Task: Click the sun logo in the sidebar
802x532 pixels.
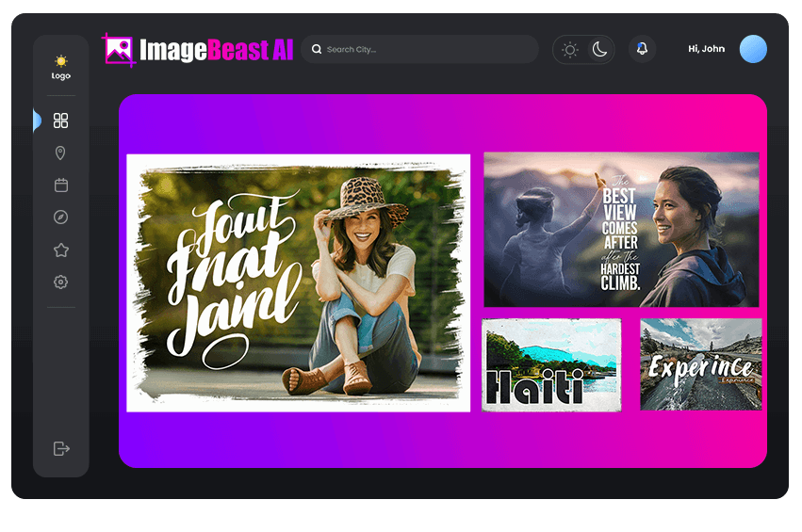Action: (x=61, y=62)
